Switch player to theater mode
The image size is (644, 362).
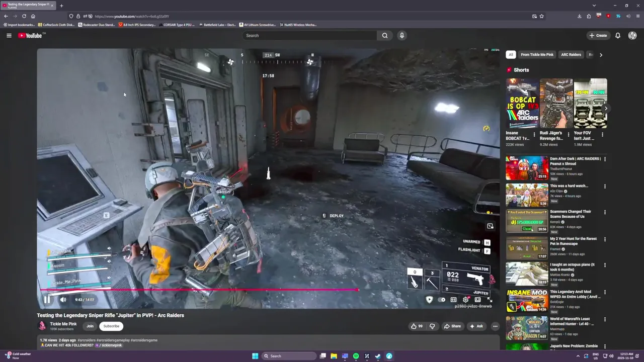[x=477, y=300]
